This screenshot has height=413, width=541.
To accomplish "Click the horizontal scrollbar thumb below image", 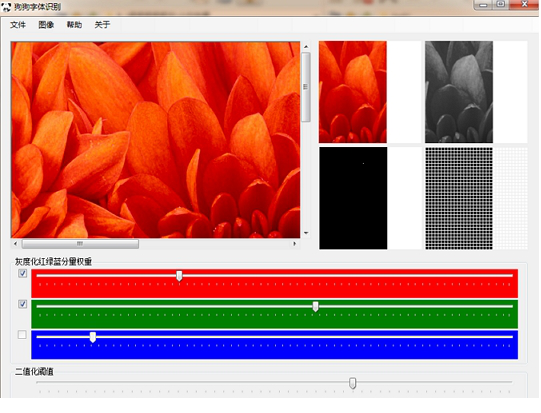I will coord(80,244).
